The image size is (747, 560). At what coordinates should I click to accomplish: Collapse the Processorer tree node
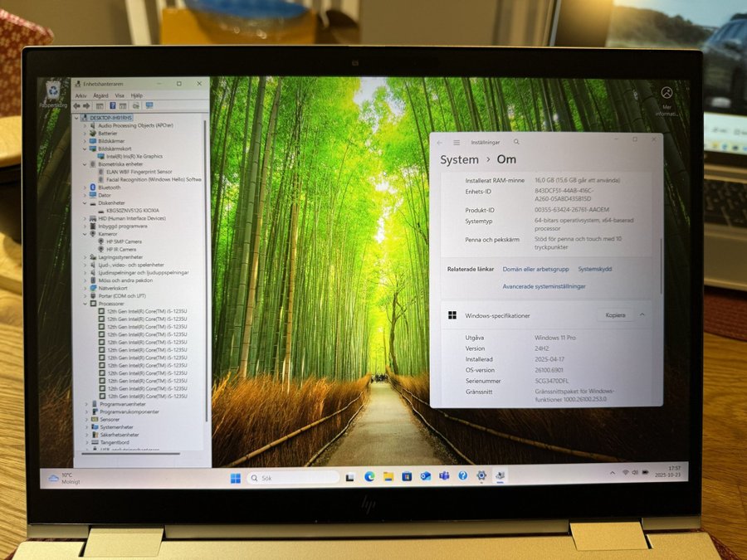[x=86, y=304]
